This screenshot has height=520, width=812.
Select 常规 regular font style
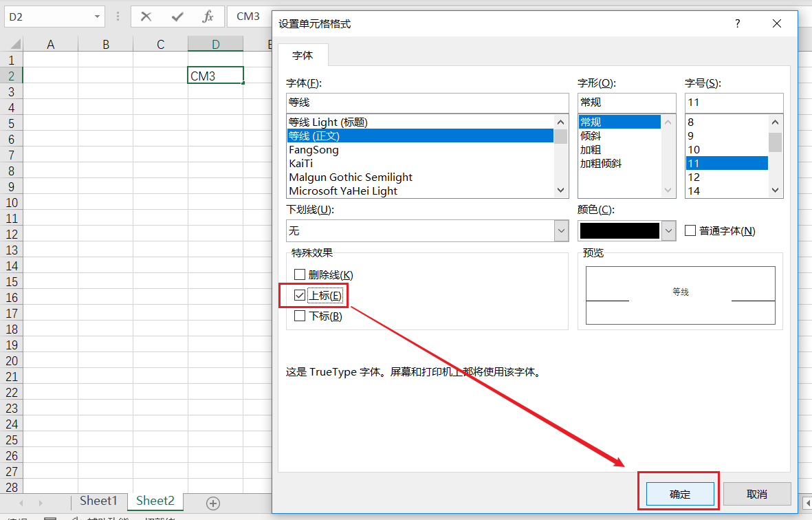point(619,122)
